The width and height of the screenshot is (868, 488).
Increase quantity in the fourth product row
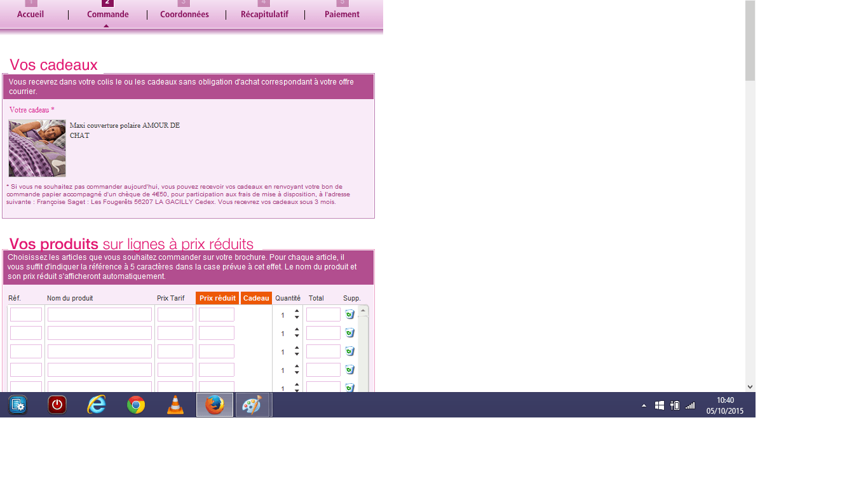(x=297, y=367)
